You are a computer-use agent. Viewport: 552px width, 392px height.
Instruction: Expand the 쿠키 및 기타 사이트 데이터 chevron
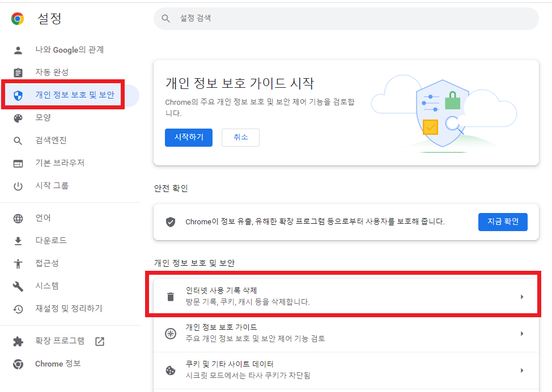(x=522, y=371)
